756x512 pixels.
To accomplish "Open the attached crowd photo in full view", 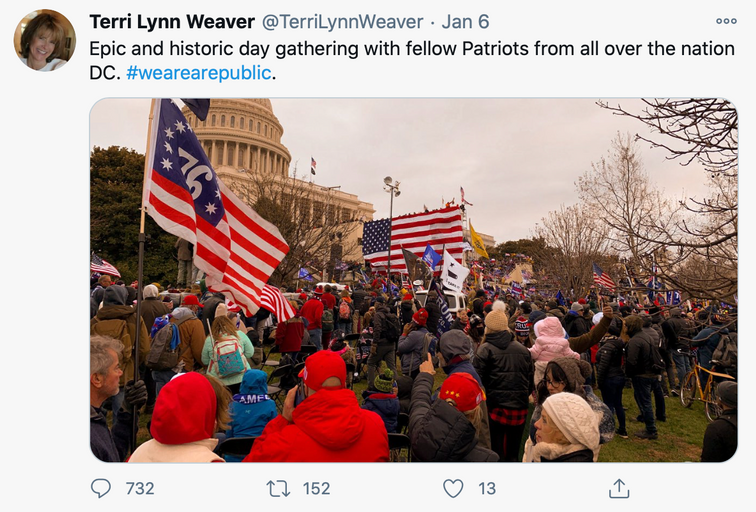I will click(x=413, y=280).
